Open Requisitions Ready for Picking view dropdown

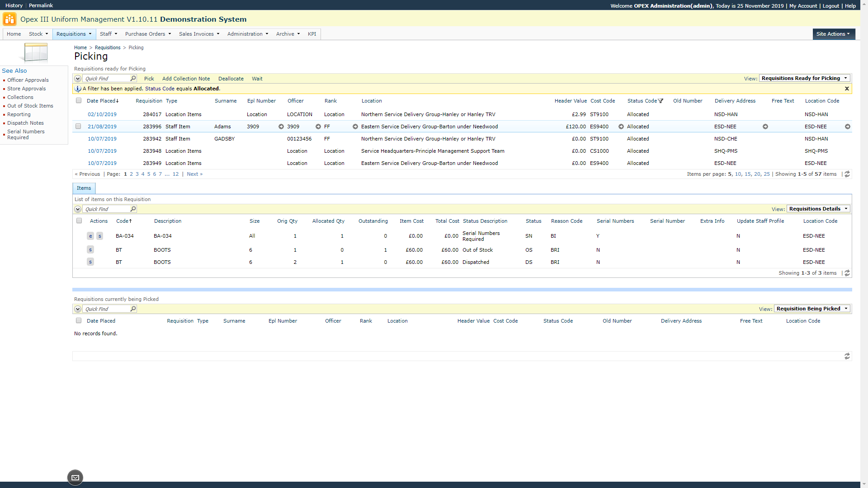tap(804, 78)
